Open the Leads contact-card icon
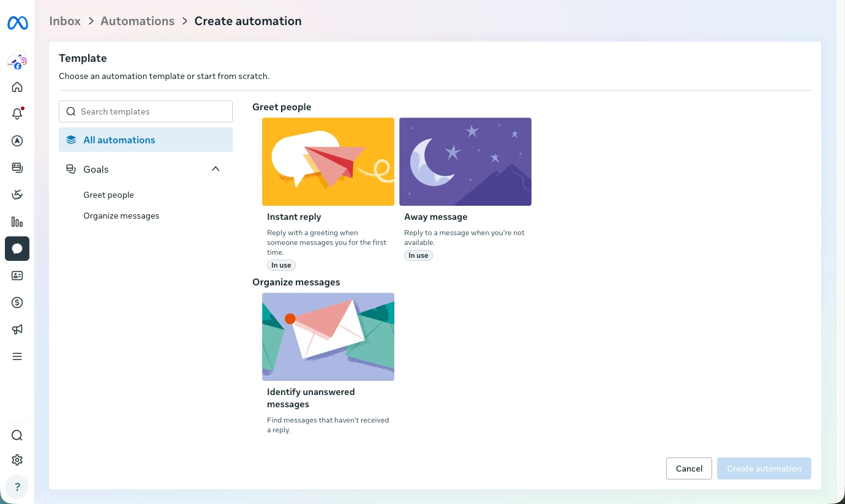The image size is (845, 504). 17,276
